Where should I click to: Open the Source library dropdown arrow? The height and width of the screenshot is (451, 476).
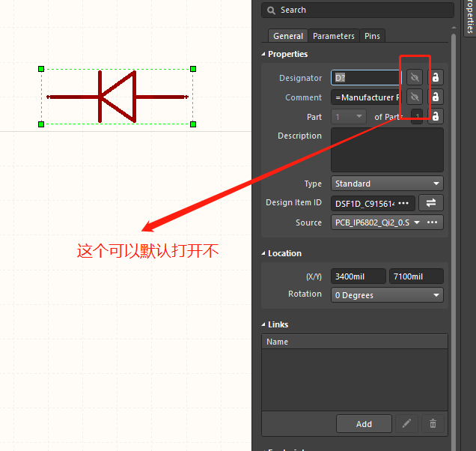coord(417,223)
